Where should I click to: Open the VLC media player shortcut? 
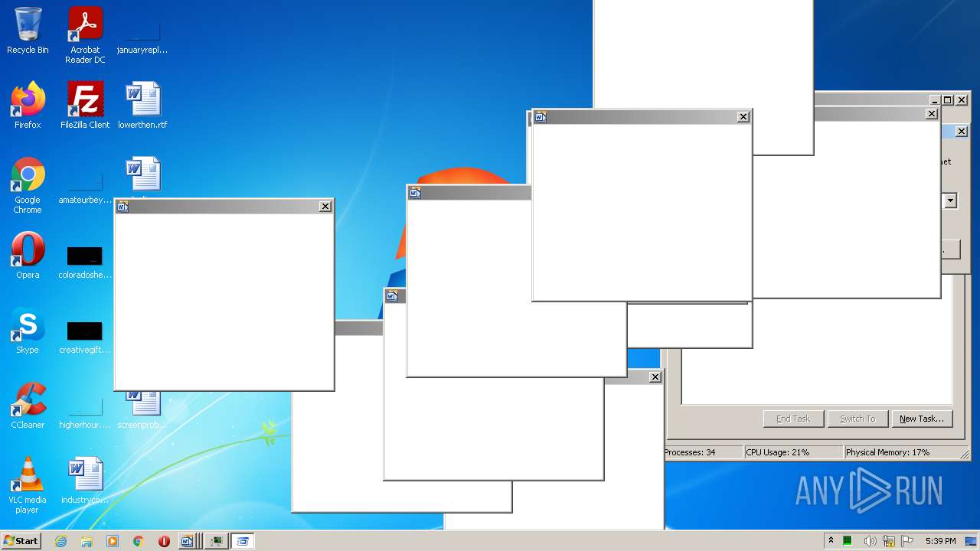(x=28, y=485)
